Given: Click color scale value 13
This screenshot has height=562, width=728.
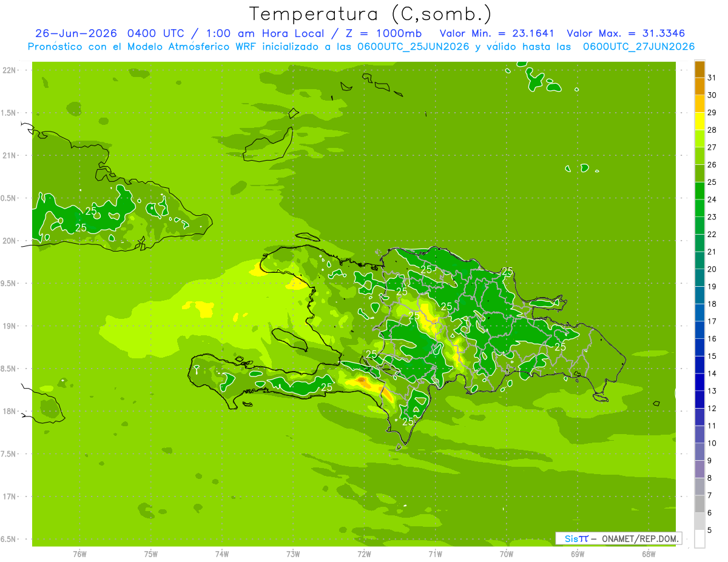Looking at the screenshot, I should point(712,391).
